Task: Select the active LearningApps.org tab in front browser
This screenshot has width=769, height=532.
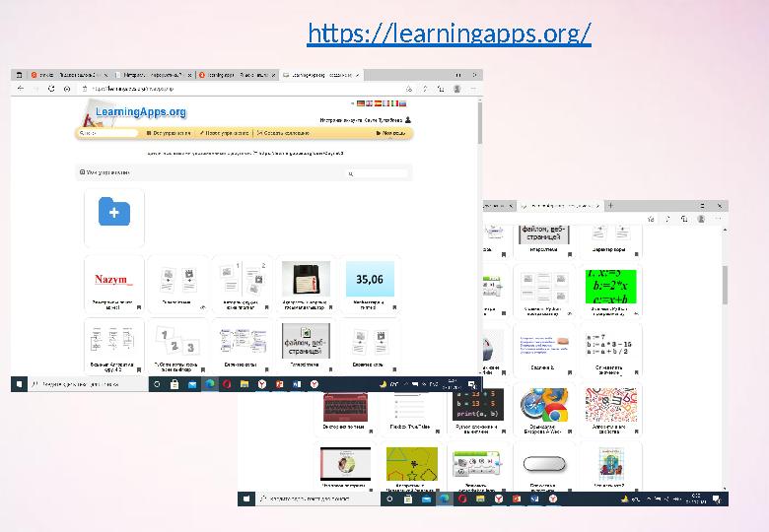Action: point(321,75)
